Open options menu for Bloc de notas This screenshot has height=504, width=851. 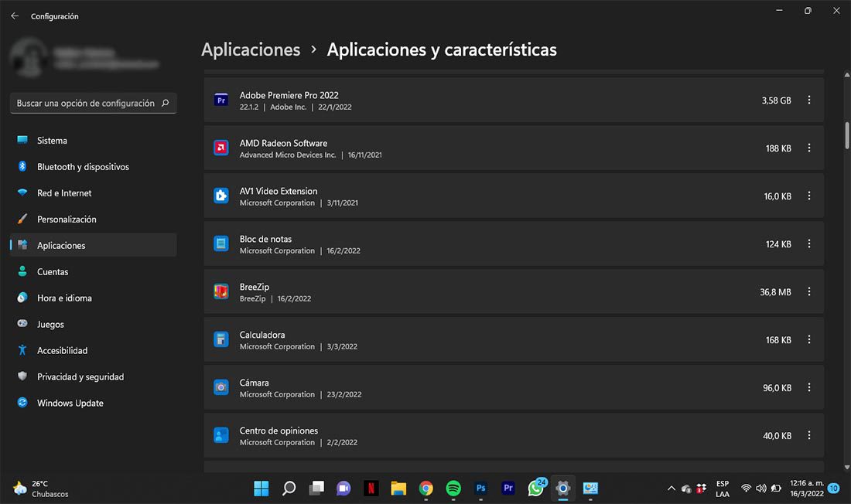(808, 244)
